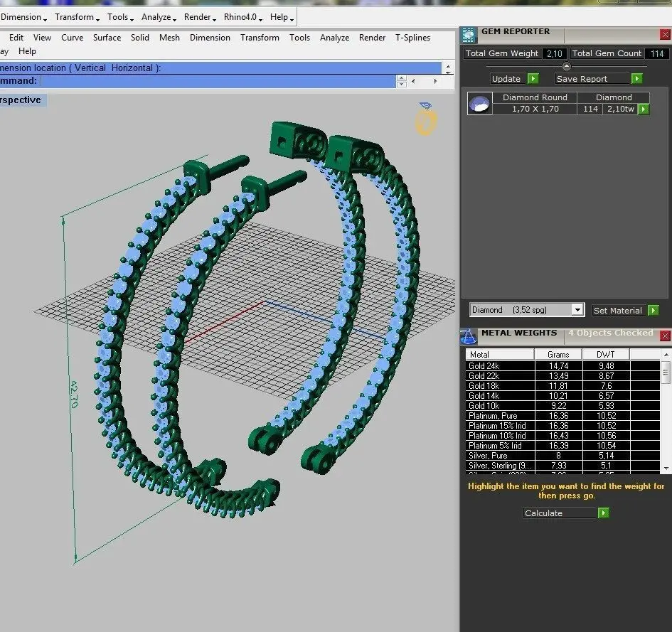Open the Edit menu
672x632 pixels.
(16, 38)
